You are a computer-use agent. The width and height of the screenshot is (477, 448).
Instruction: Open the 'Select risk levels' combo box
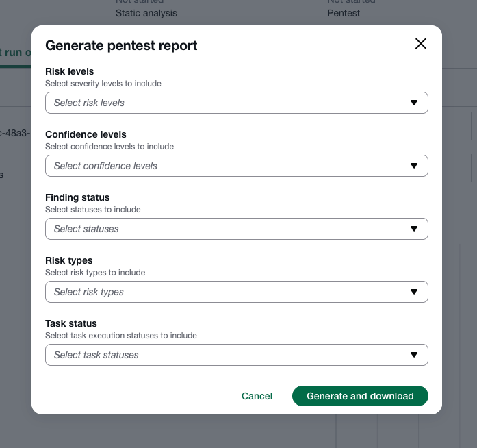(226, 103)
